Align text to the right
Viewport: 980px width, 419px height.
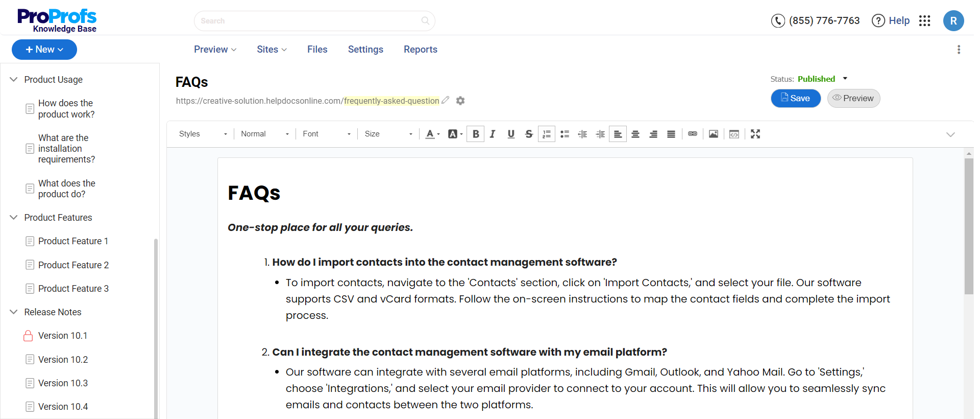click(653, 134)
